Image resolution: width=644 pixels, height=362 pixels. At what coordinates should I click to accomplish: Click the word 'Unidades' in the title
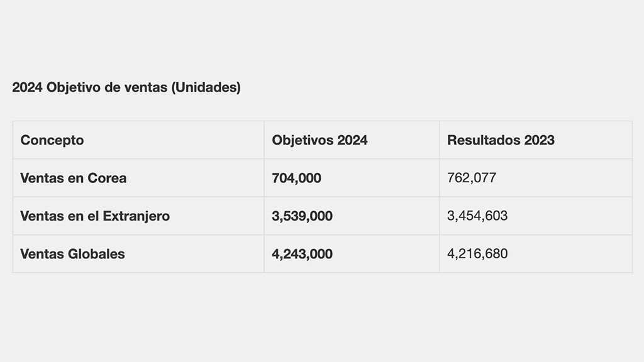click(206, 87)
